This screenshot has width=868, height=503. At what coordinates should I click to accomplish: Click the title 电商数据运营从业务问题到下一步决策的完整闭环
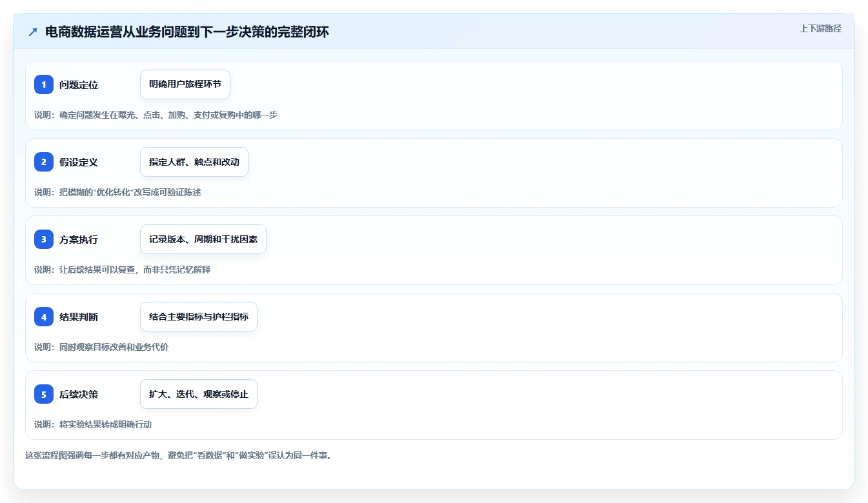187,32
